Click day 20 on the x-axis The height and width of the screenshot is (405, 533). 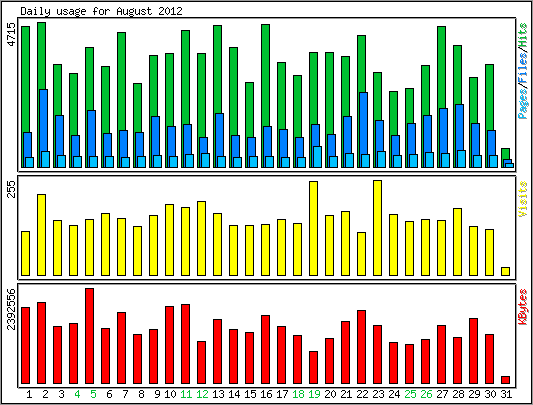point(330,394)
